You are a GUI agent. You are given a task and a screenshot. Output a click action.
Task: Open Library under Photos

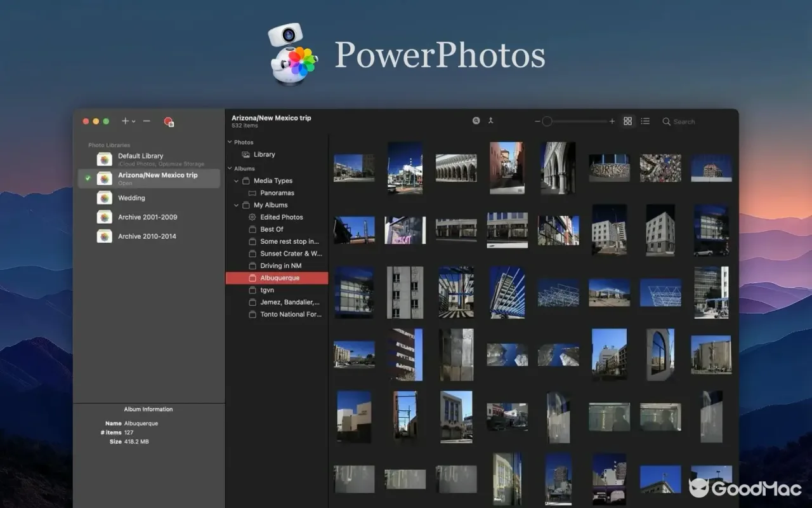coord(277,154)
